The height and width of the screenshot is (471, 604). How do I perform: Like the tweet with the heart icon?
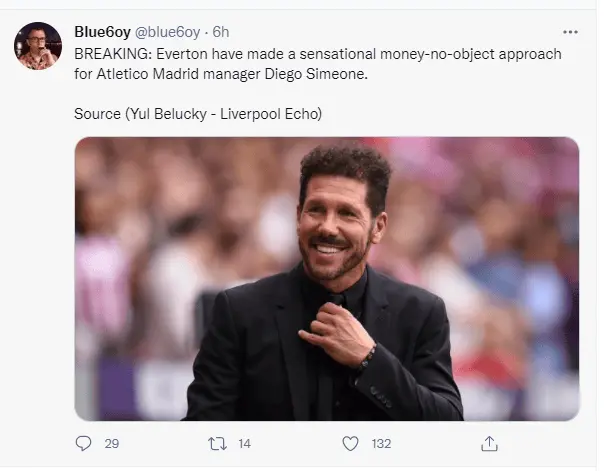pyautogui.click(x=351, y=443)
